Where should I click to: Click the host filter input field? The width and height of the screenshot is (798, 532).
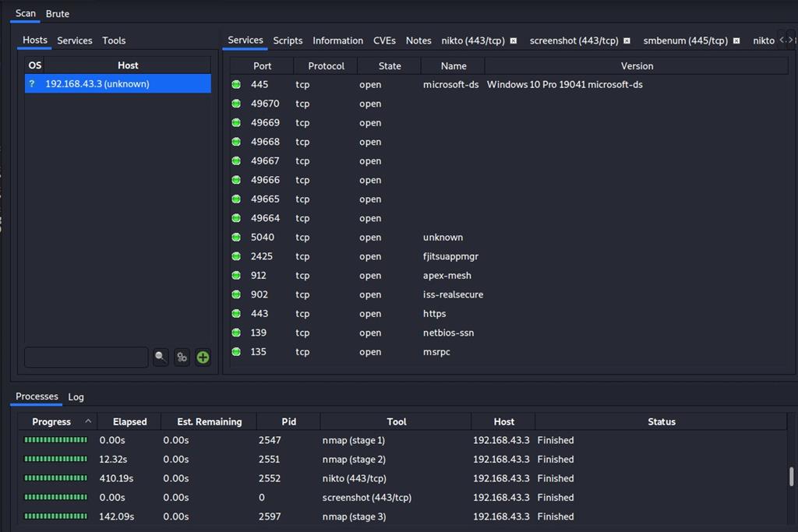(86, 357)
